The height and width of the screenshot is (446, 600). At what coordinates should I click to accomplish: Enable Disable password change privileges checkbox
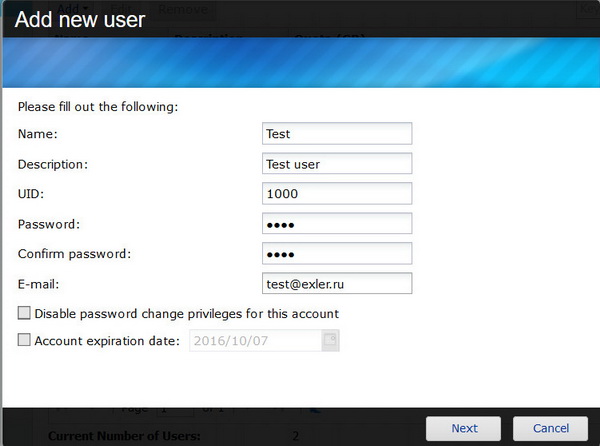pos(25,314)
